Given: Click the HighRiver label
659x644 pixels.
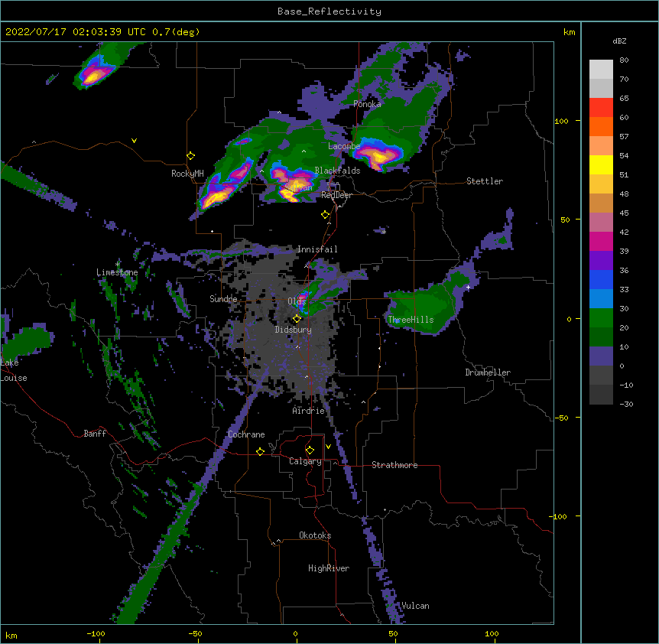Looking at the screenshot, I should point(329,568).
